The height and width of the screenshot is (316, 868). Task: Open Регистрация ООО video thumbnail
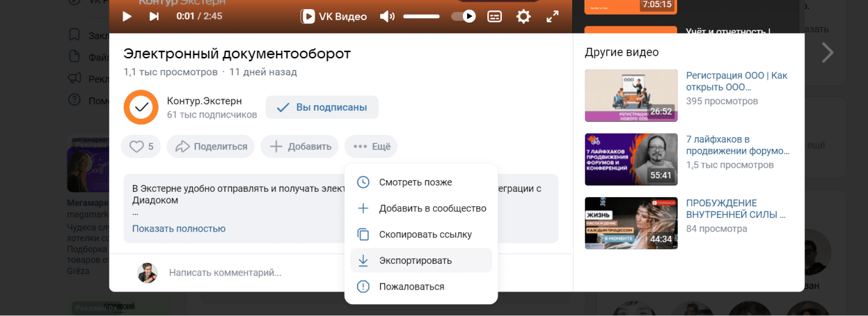coord(631,96)
